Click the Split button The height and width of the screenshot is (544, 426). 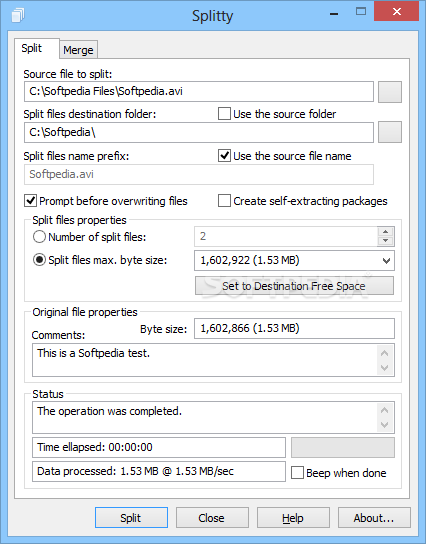point(131,518)
